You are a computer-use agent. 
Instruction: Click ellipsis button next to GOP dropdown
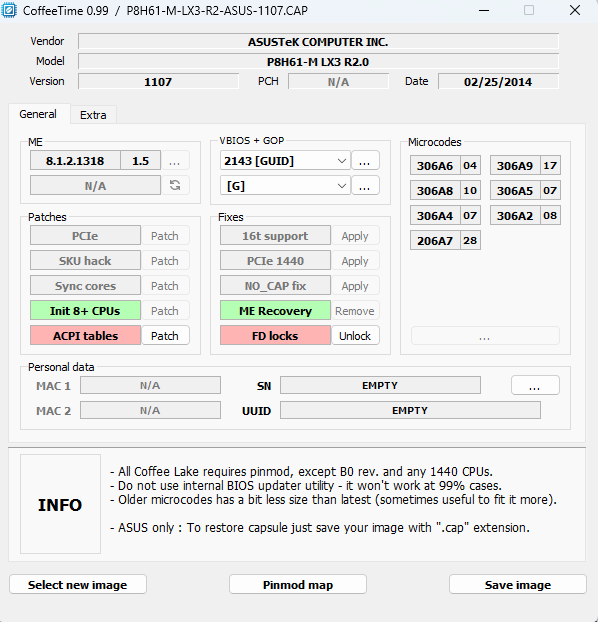tap(365, 185)
